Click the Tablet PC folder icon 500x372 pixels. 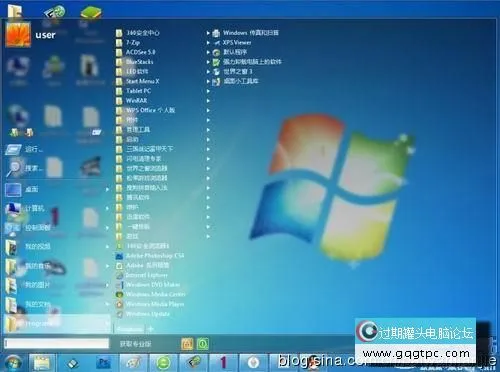119,91
